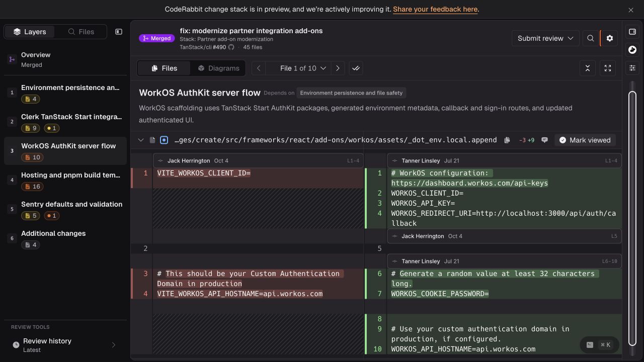Click removed line VITE_WORKOS_API_HOSTNAME=api.workos.com

tap(239, 294)
